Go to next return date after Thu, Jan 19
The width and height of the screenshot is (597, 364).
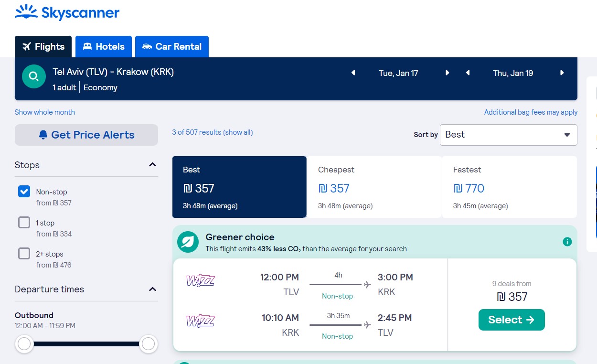pyautogui.click(x=562, y=73)
